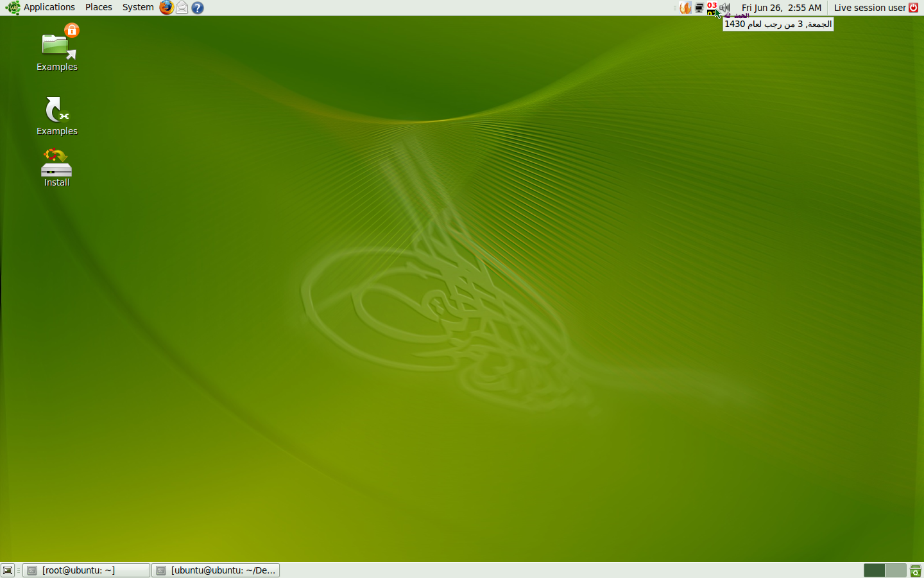924x578 pixels.
Task: Switch to the second lighter workspace
Action: tap(896, 570)
